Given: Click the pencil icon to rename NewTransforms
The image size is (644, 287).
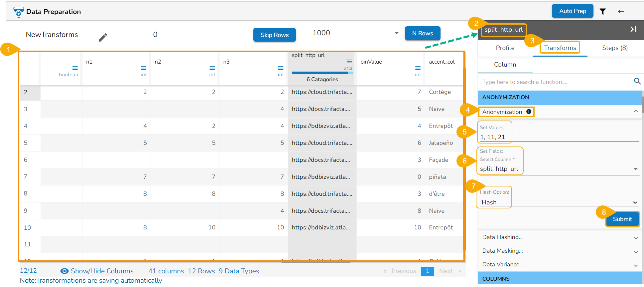Looking at the screenshot, I should (103, 37).
